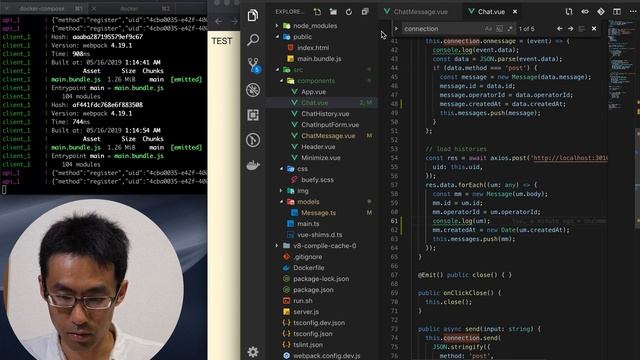
Task: Open more editor actions ellipsis menu
Action: (x=633, y=12)
